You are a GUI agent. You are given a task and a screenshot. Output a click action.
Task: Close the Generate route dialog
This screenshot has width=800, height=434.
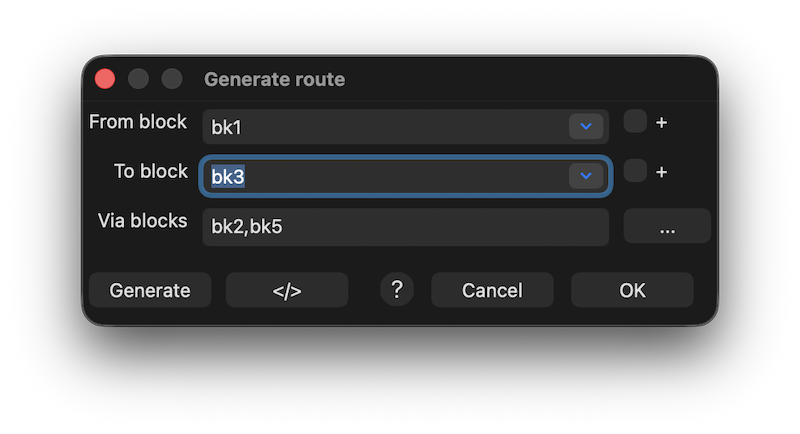105,79
